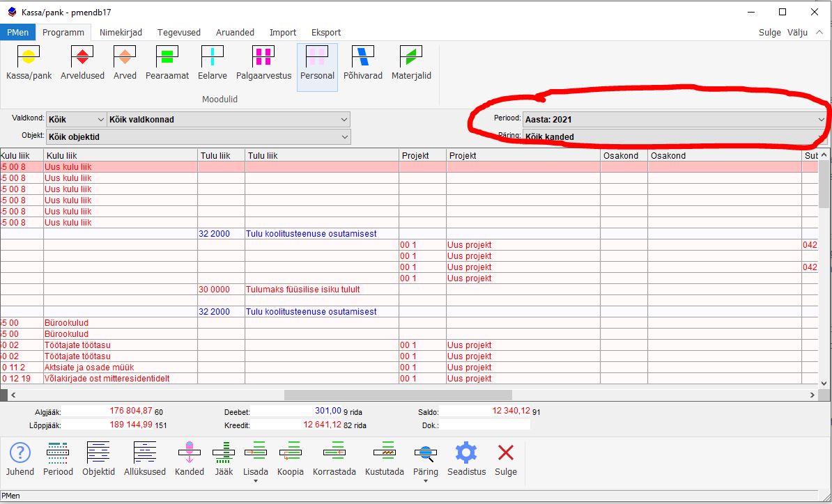Open the Arved module
Viewport: 832px width, 504px height.
click(125, 63)
